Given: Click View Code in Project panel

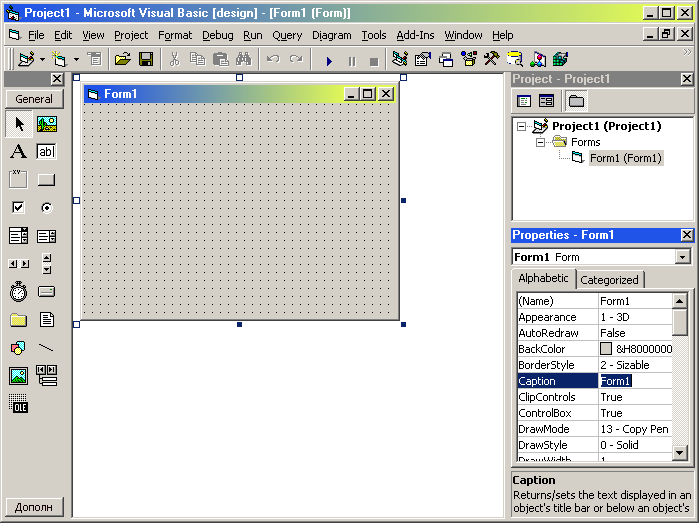Looking at the screenshot, I should pyautogui.click(x=524, y=101).
